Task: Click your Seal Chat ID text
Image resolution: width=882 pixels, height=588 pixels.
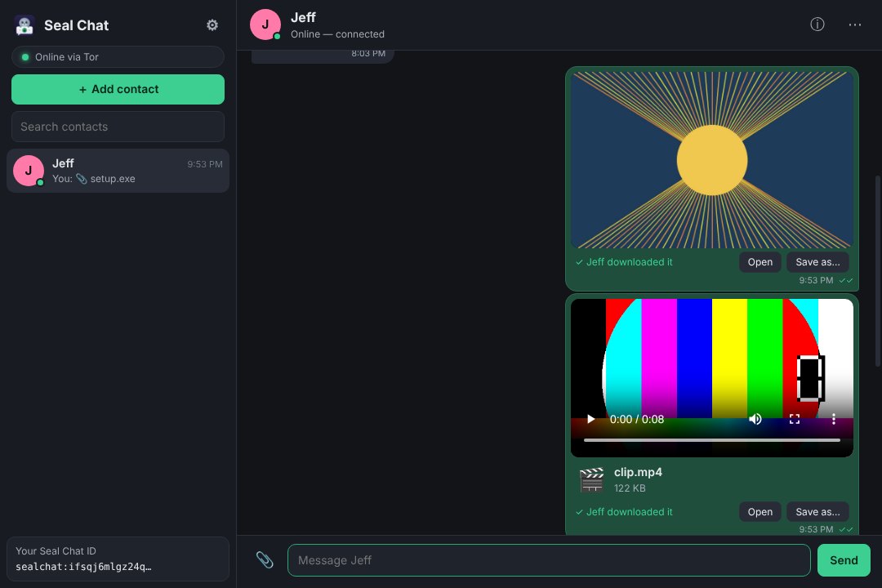Action: pos(83,567)
